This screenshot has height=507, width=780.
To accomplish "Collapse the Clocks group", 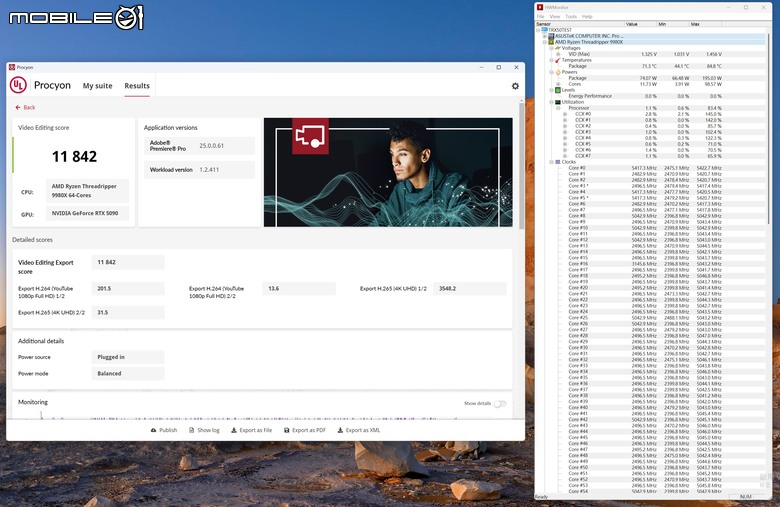I will 551,162.
